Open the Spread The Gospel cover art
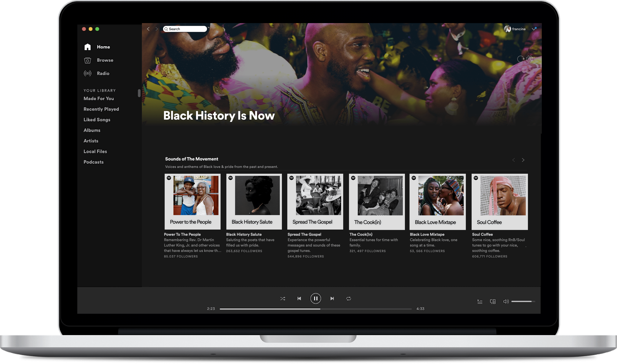This screenshot has height=364, width=617. [x=315, y=202]
